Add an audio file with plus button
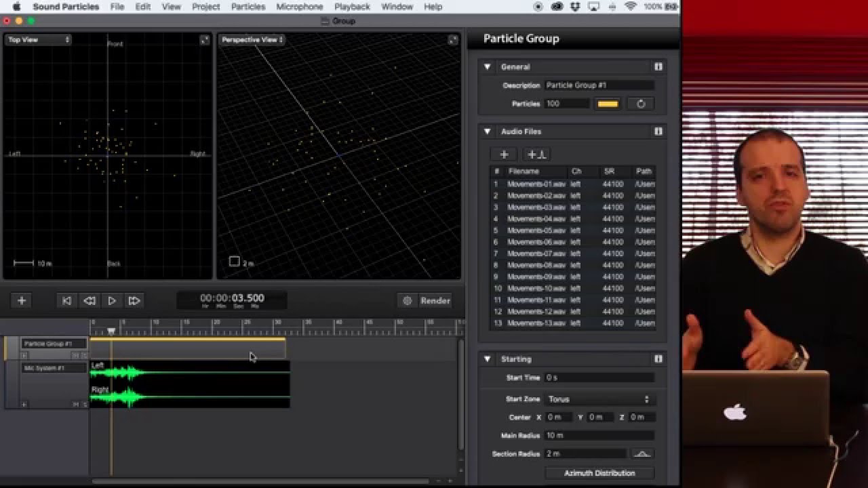This screenshot has width=868, height=488. coord(504,155)
